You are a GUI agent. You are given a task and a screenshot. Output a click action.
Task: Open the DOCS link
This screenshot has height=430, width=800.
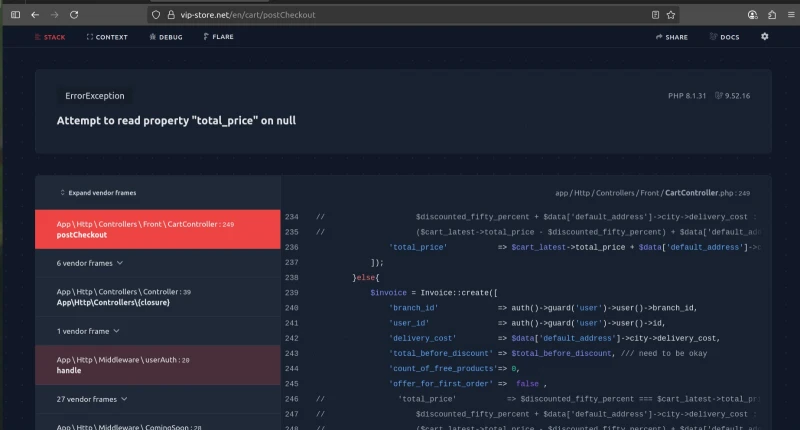(724, 37)
